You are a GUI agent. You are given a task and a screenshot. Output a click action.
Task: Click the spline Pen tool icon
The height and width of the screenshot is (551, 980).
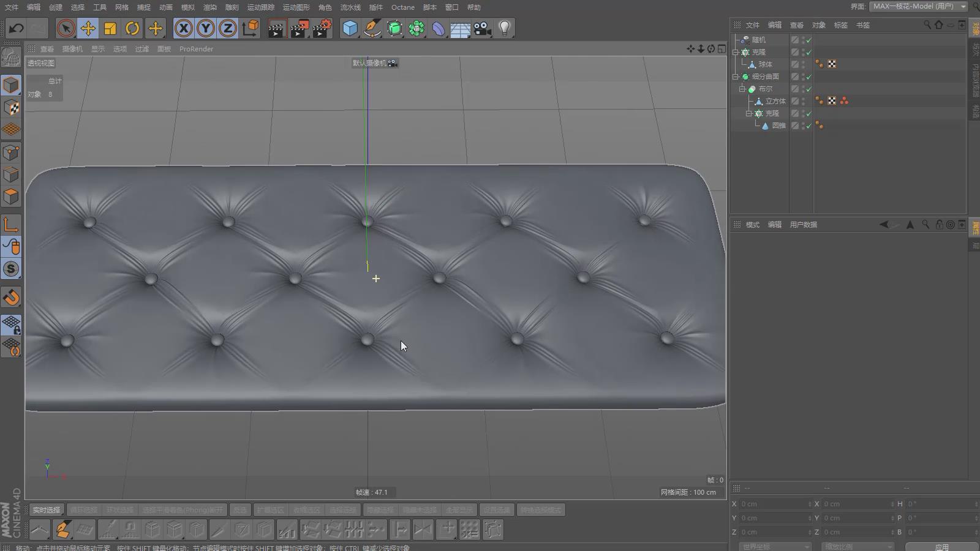(x=372, y=28)
